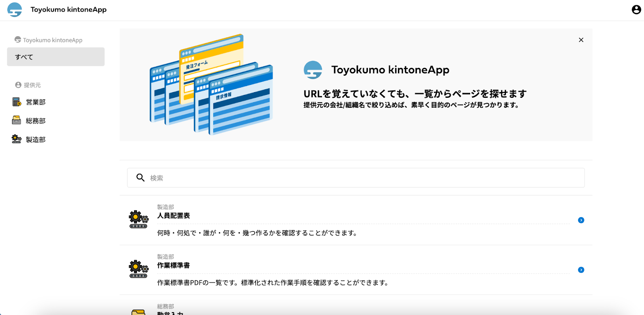Click the 作業標準書PDF description text
The width and height of the screenshot is (644, 315).
(273, 283)
